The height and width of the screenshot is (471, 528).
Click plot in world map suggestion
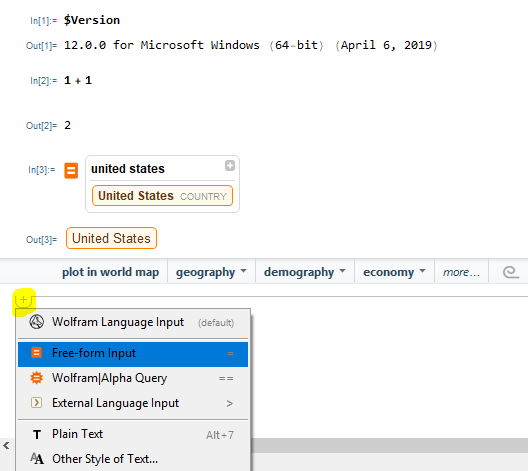[110, 272]
